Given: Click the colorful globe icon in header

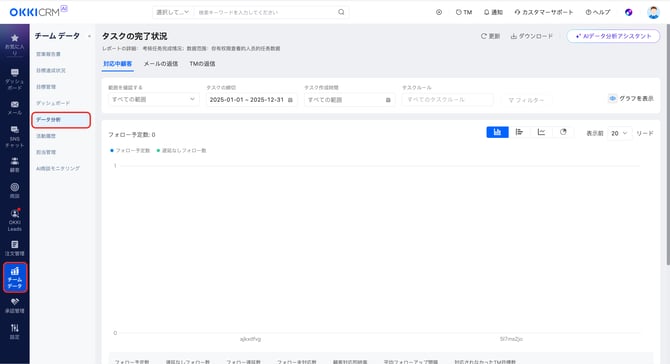Looking at the screenshot, I should tap(629, 12).
